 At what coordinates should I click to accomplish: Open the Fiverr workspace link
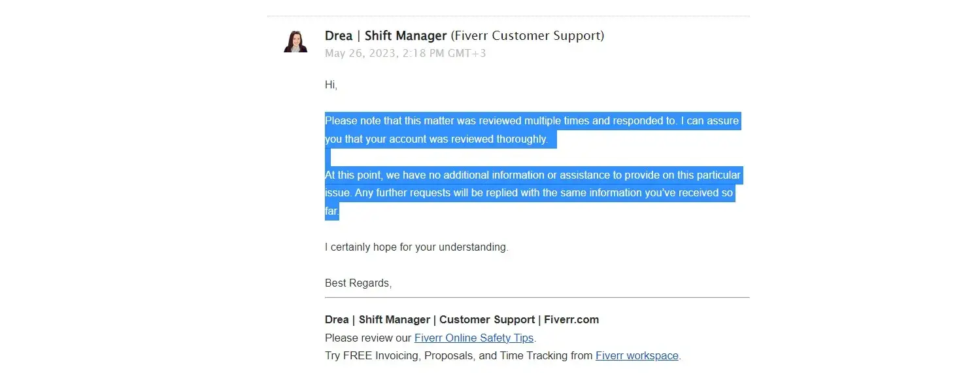point(637,356)
